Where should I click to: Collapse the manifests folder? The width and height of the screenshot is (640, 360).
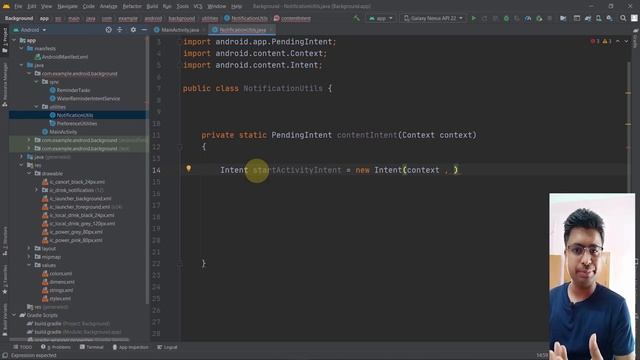click(22, 49)
